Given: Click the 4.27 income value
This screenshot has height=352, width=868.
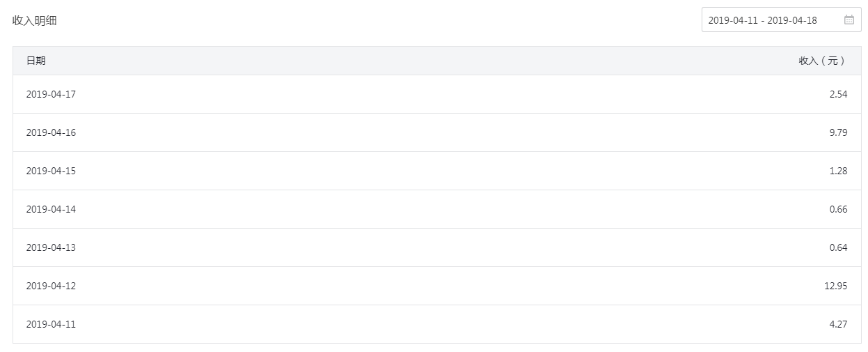Looking at the screenshot, I should pos(838,324).
